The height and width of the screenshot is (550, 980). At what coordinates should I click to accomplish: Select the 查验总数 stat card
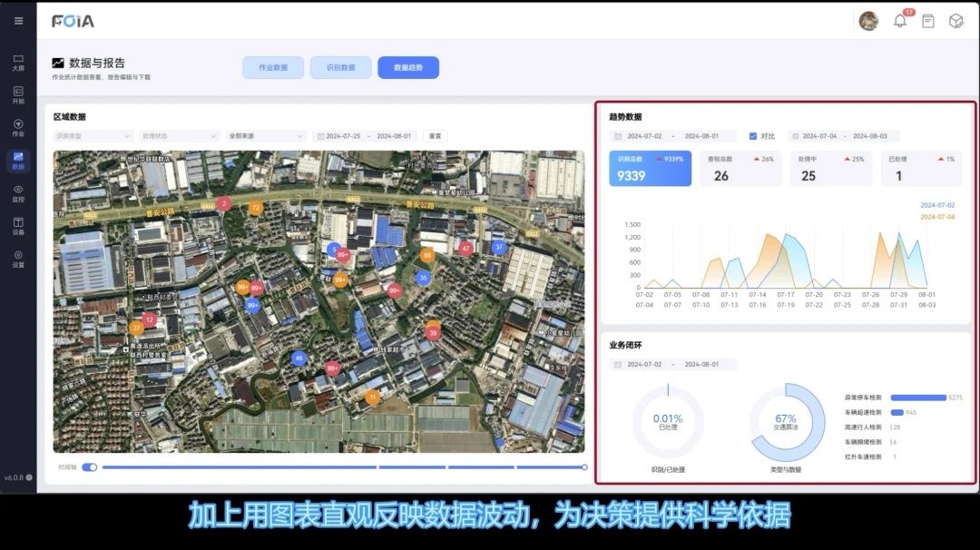pyautogui.click(x=740, y=169)
